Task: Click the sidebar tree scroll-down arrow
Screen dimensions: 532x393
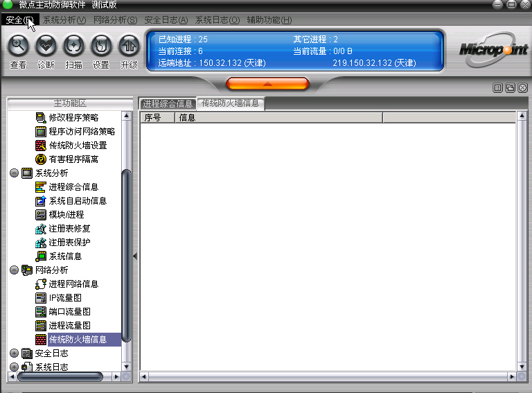Action: (127, 367)
